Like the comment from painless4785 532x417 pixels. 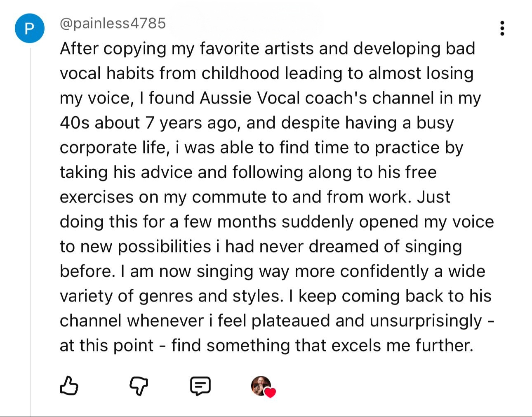tap(69, 386)
